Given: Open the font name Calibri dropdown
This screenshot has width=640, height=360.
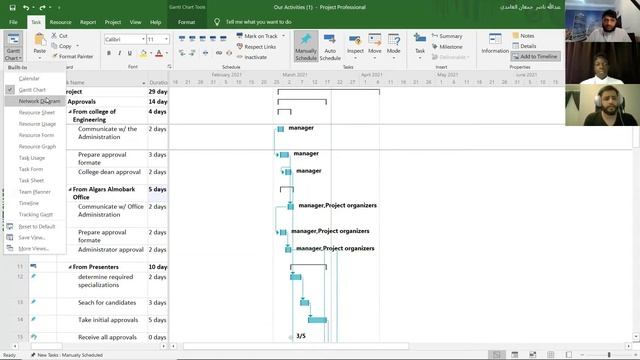Looking at the screenshot, I should coord(143,39).
